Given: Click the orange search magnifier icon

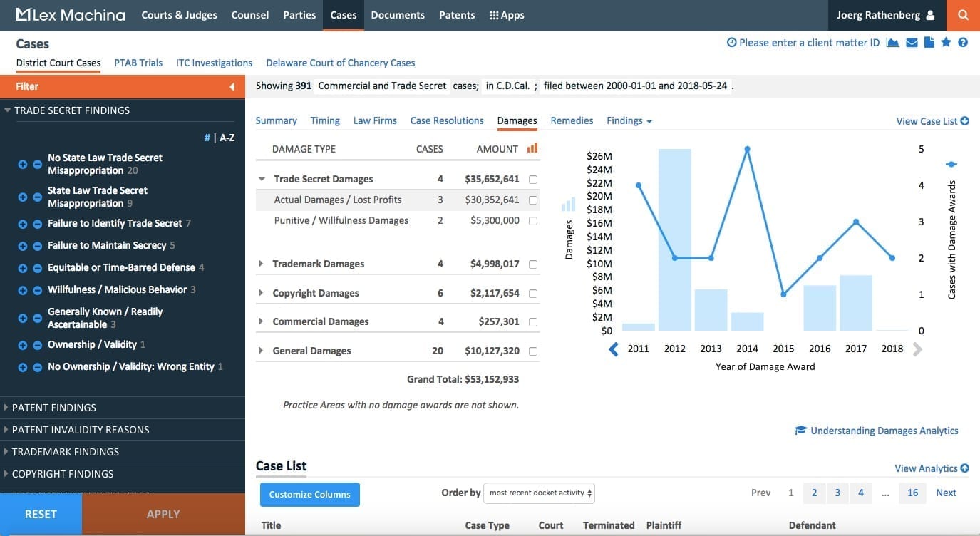Looking at the screenshot, I should 963,15.
